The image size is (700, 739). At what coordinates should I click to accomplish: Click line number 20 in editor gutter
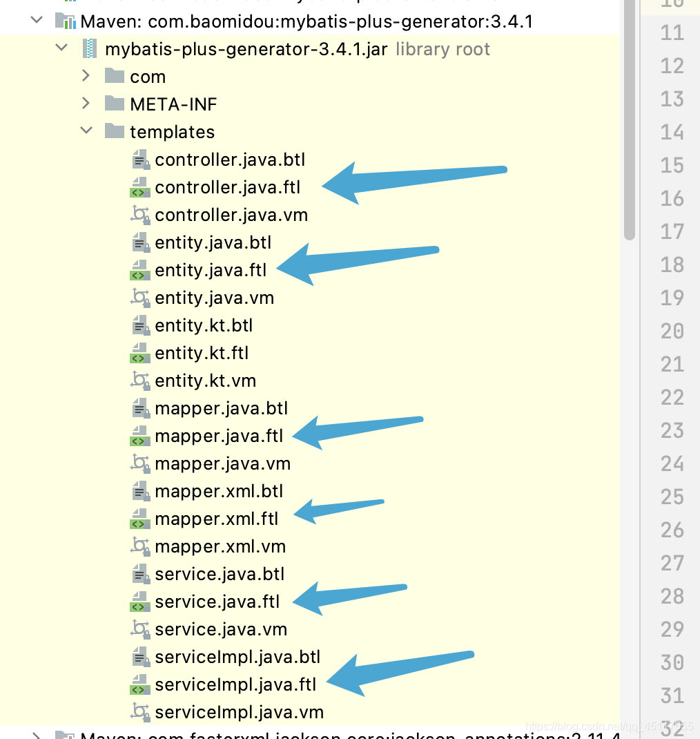[672, 331]
